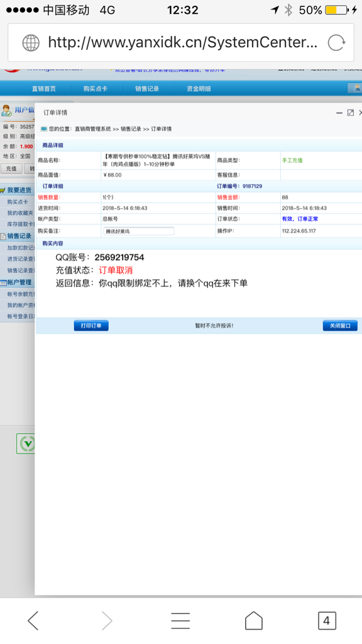362x644 pixels.
Task: Open the 直销首页 tab
Action: pos(44,88)
